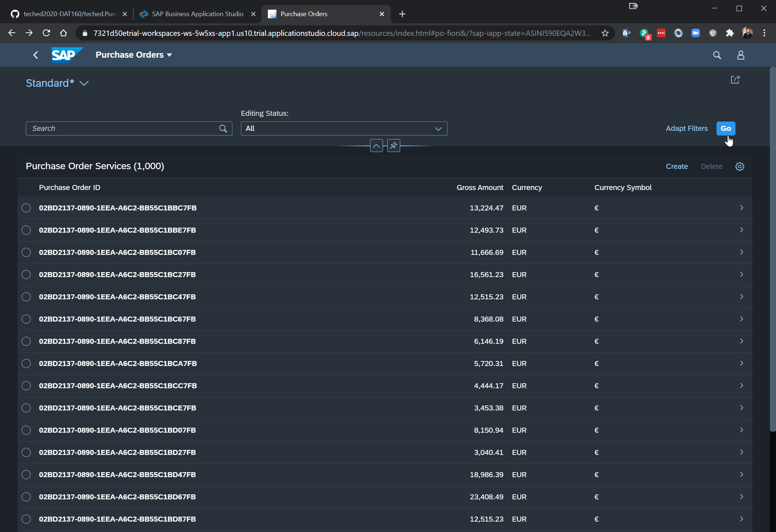Open the Fiori shell search icon
This screenshot has height=532, width=776.
pyautogui.click(x=717, y=55)
